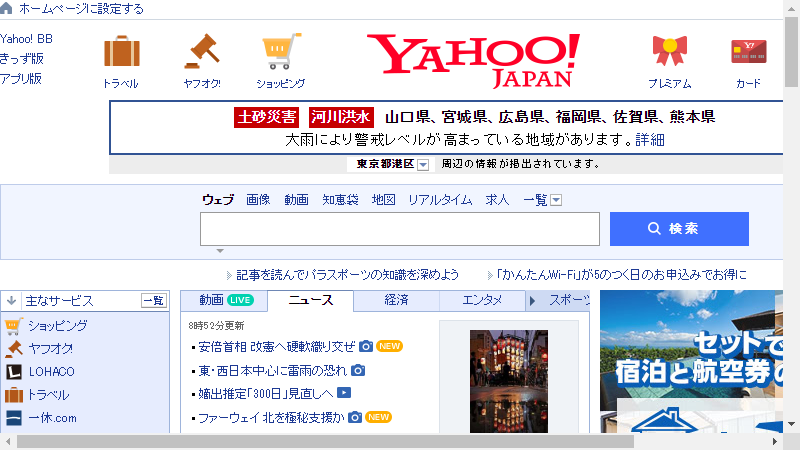Open the LOHACO text link in sidebar
800x450 pixels.
[x=52, y=371]
